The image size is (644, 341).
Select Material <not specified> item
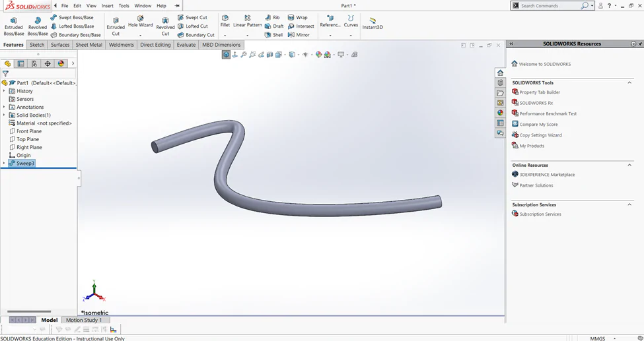click(x=40, y=123)
